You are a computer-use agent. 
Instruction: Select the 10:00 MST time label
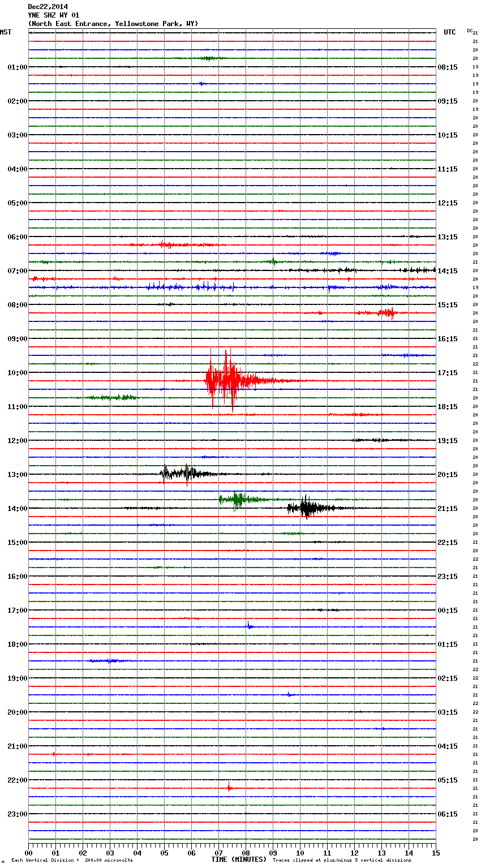pos(18,373)
